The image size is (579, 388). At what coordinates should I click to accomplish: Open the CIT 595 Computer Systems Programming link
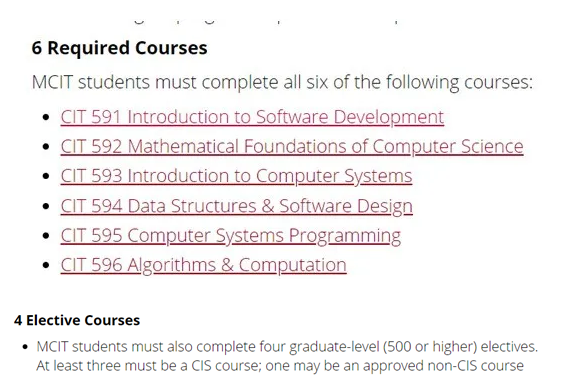point(231,236)
